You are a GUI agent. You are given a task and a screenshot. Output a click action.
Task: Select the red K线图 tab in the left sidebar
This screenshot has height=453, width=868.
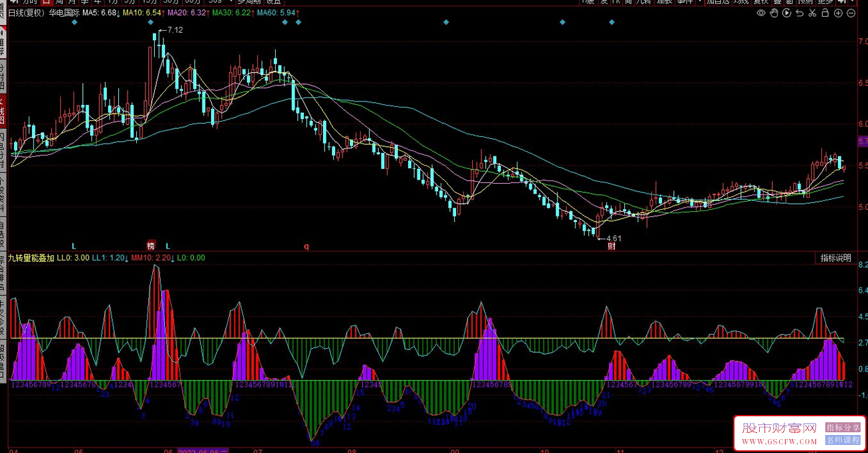pos(3,112)
